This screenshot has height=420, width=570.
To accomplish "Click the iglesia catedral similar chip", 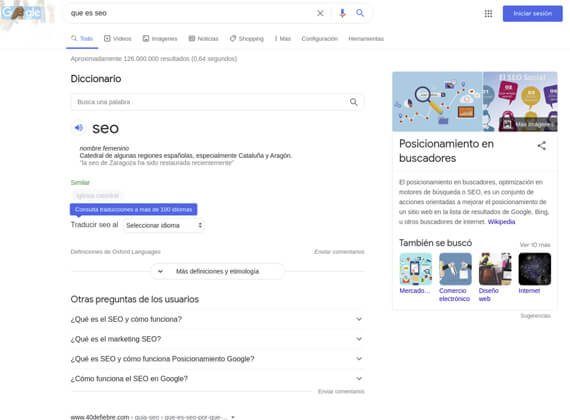I will [x=97, y=196].
